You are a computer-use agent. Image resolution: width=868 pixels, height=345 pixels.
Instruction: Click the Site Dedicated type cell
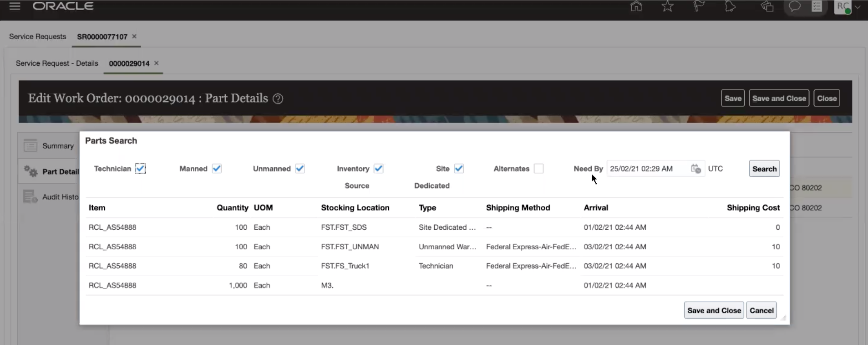click(x=447, y=227)
